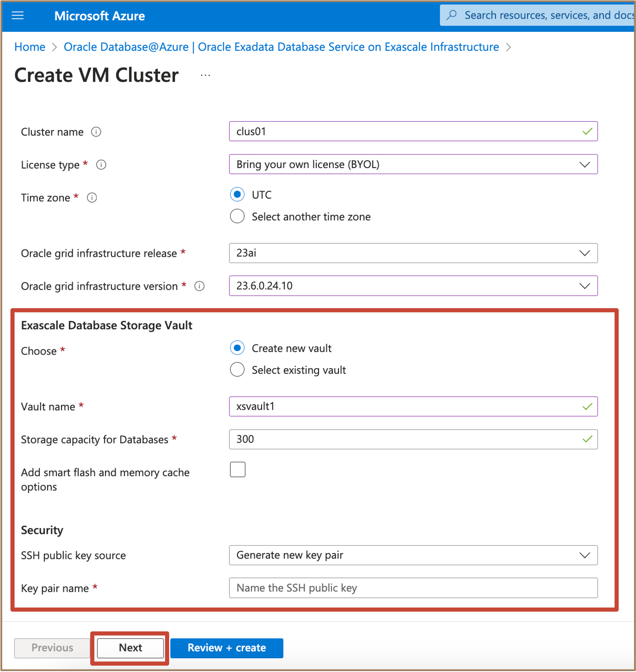Select the UTC time zone radio

pyautogui.click(x=237, y=195)
